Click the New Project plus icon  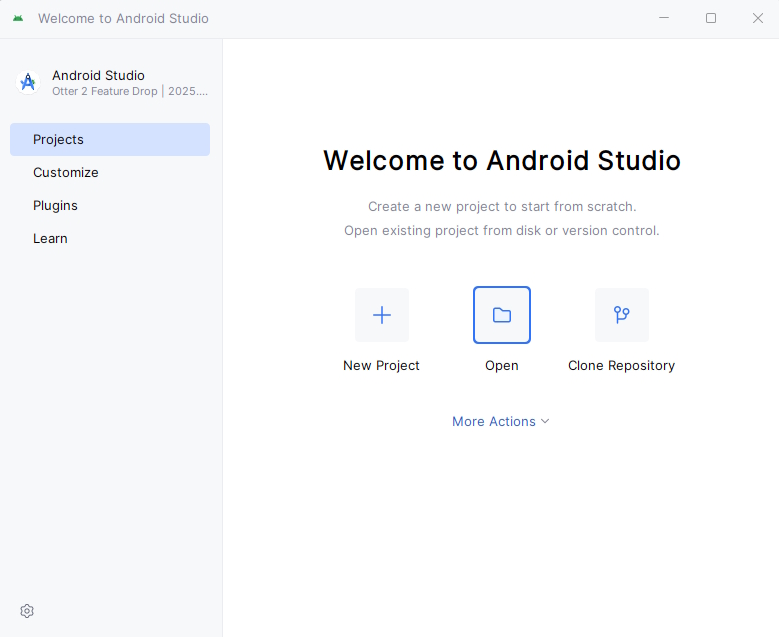381,315
